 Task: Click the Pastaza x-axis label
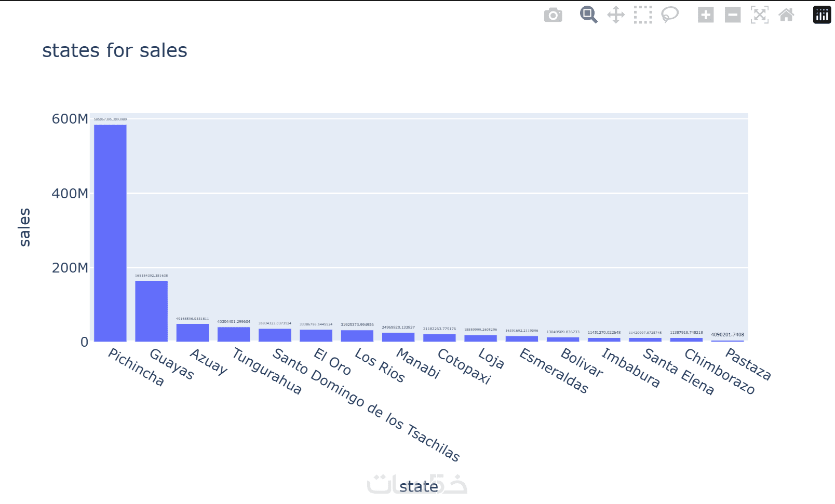(x=748, y=364)
